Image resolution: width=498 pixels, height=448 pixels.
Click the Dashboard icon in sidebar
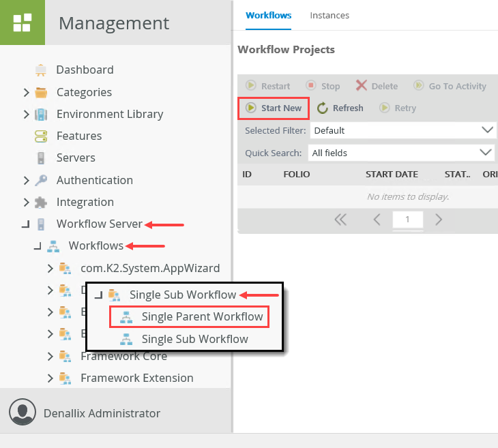(41, 70)
